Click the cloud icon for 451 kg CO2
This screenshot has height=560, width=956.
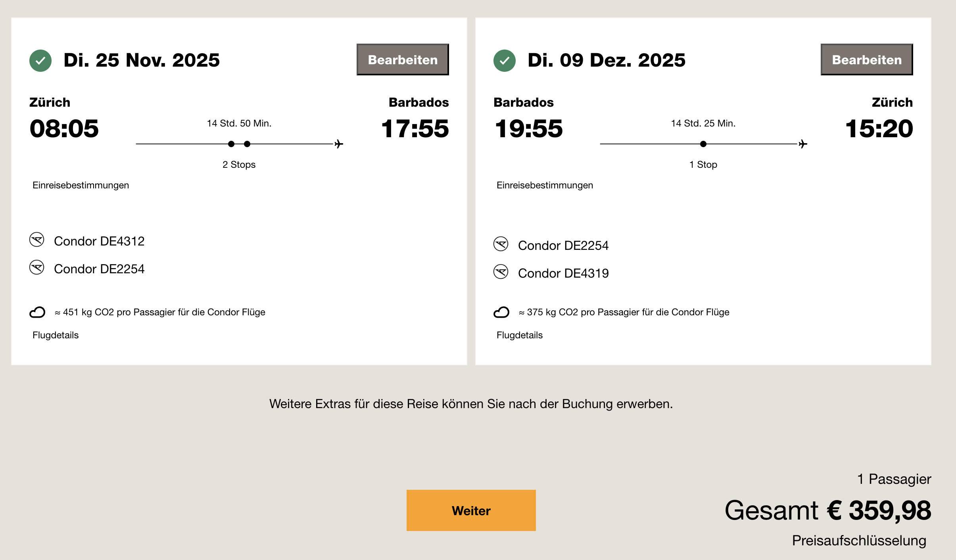tap(37, 312)
